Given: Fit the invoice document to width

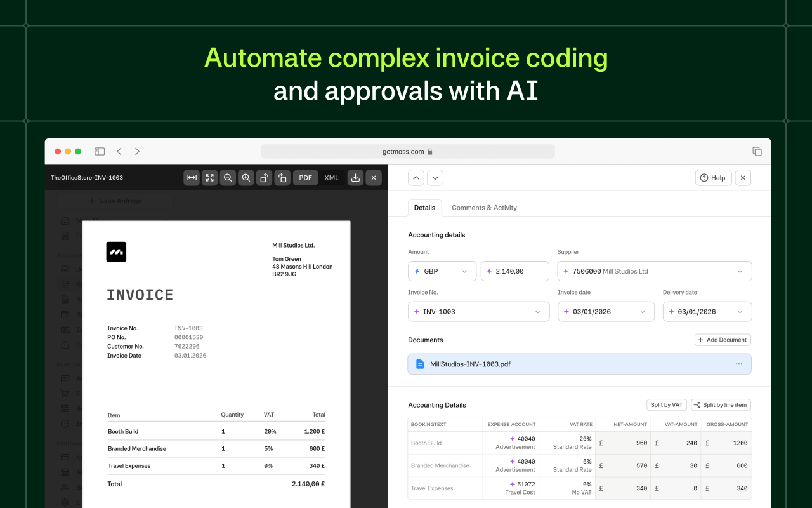Looking at the screenshot, I should [192, 178].
